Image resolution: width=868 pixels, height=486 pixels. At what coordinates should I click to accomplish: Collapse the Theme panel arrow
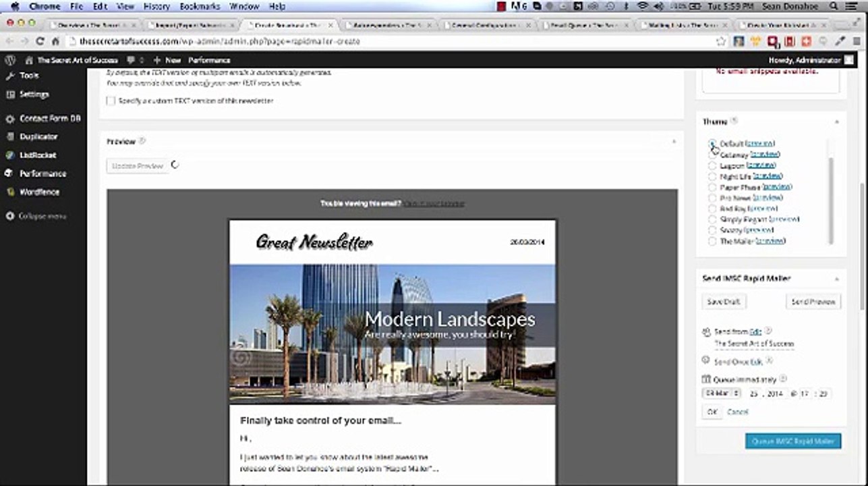[836, 122]
